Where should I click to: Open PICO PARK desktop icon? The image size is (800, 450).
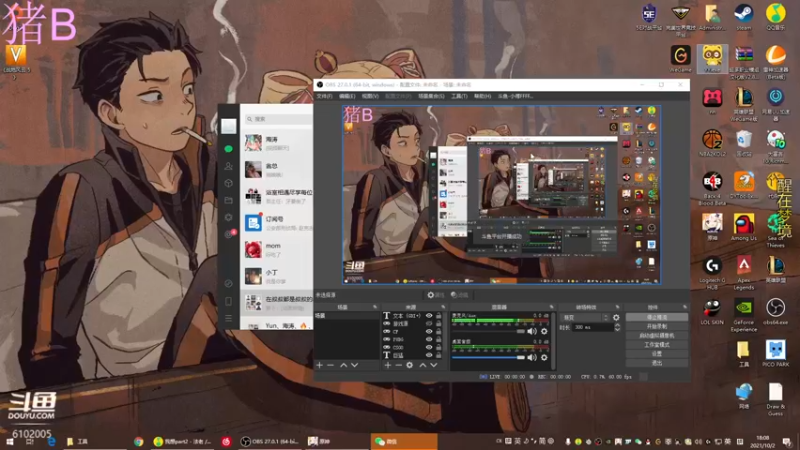tap(776, 354)
